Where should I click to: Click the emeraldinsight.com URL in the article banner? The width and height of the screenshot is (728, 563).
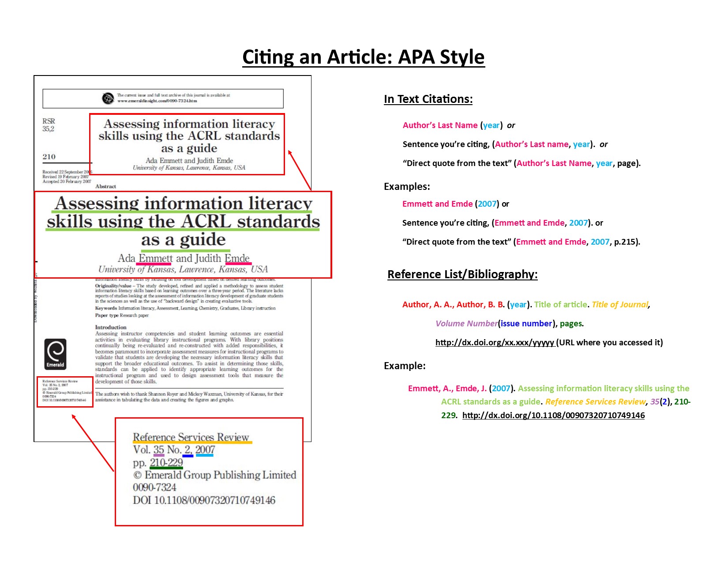coord(157,101)
